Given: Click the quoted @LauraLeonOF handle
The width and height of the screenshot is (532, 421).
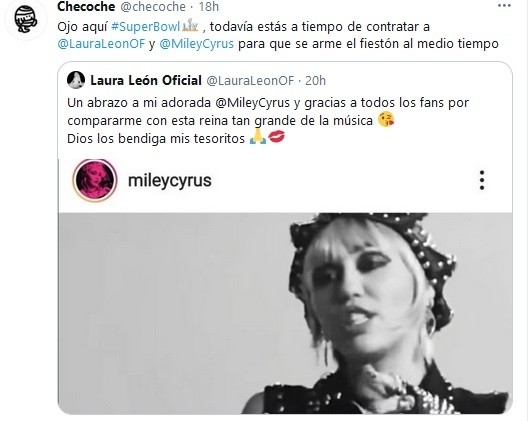Looking at the screenshot, I should tap(250, 81).
